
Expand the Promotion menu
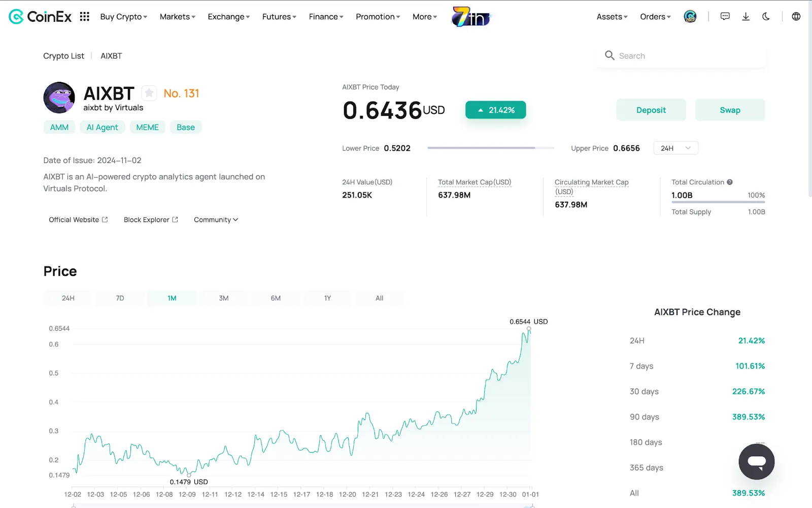click(x=378, y=17)
